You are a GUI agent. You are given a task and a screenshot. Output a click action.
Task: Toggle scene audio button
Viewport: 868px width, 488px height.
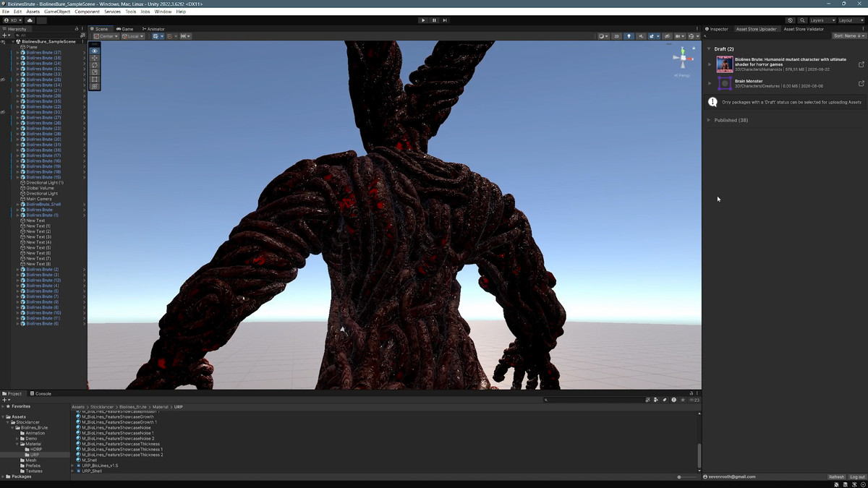641,36
